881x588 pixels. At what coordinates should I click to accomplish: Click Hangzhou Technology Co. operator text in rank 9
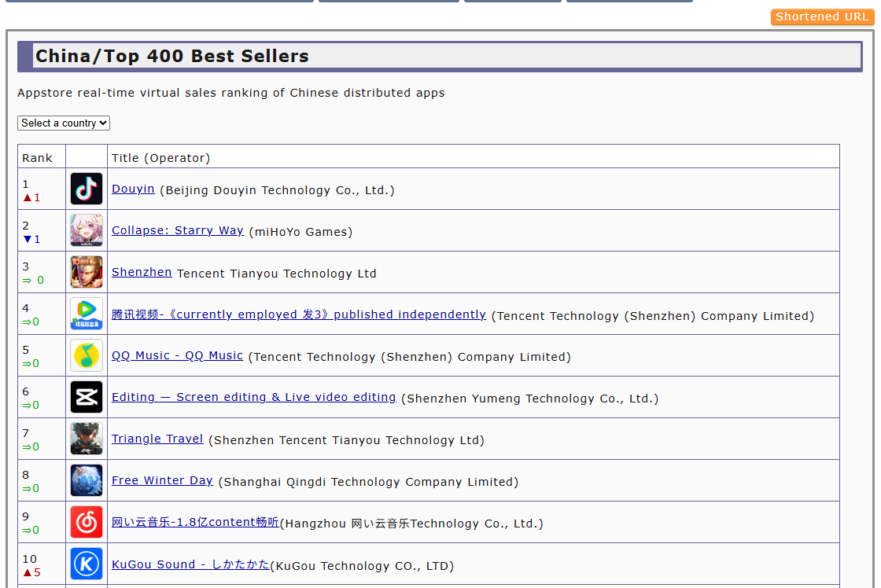pos(411,524)
